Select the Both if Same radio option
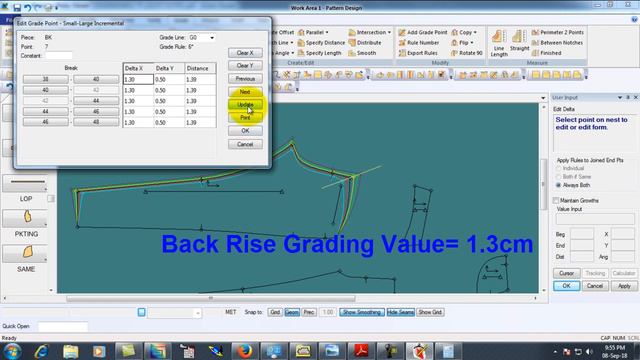The height and width of the screenshot is (360, 640). [x=558, y=177]
